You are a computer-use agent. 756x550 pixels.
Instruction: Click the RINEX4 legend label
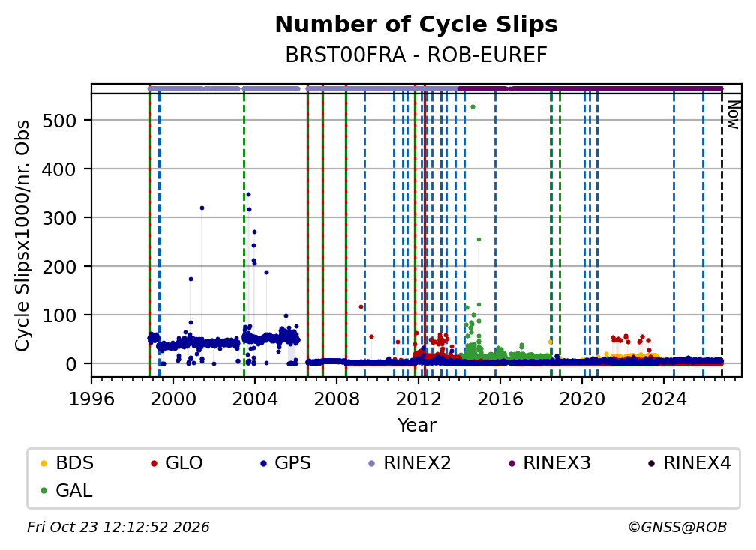pos(697,463)
